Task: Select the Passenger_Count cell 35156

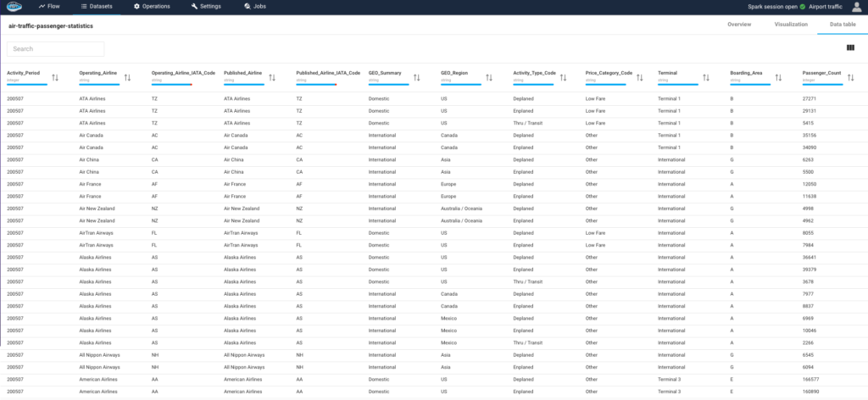Action: pyautogui.click(x=810, y=135)
